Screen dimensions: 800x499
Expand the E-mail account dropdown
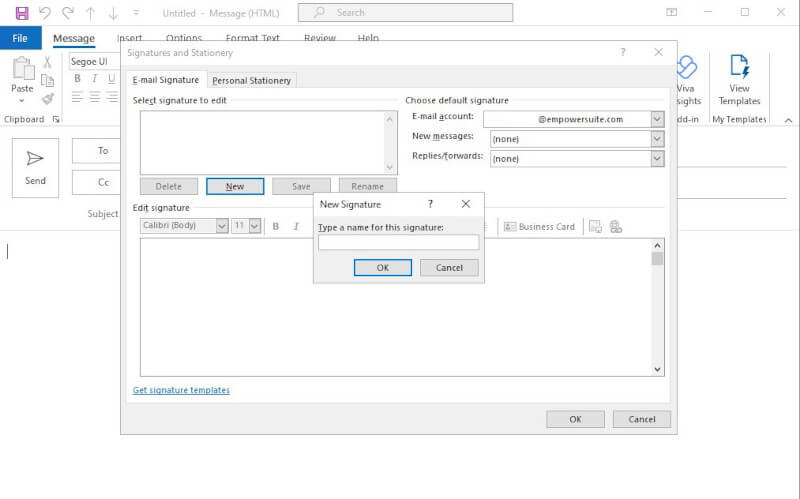click(656, 119)
